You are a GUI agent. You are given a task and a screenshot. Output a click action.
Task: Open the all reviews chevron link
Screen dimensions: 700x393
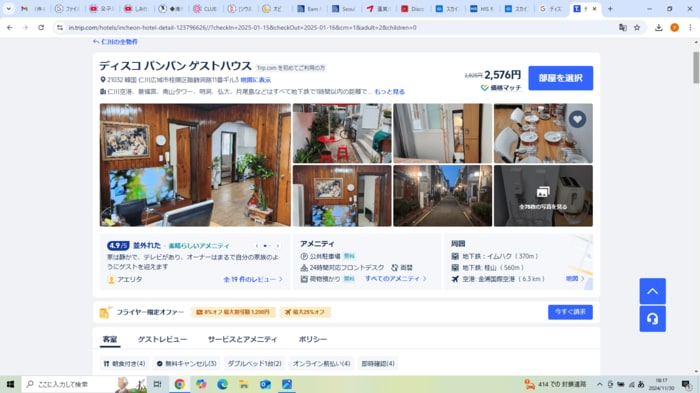click(253, 279)
